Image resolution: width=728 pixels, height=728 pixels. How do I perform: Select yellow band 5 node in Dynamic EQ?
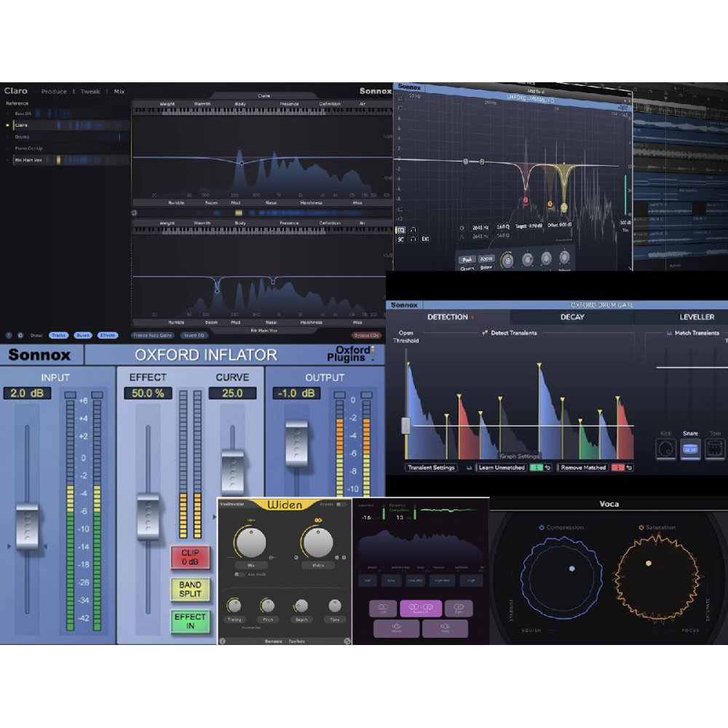coord(564,207)
